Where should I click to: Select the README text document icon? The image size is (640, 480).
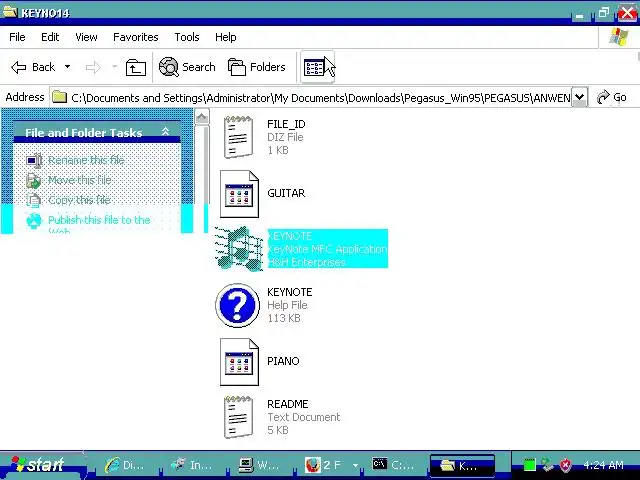(x=238, y=417)
